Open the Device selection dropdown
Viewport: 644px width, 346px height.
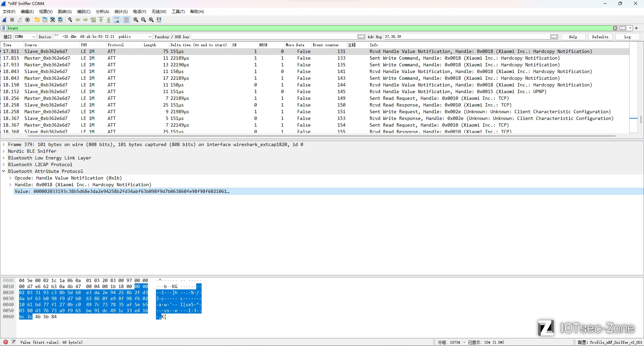click(x=103, y=37)
